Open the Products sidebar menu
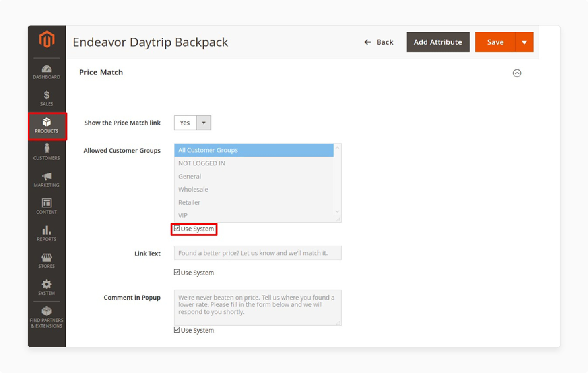 [x=47, y=126]
